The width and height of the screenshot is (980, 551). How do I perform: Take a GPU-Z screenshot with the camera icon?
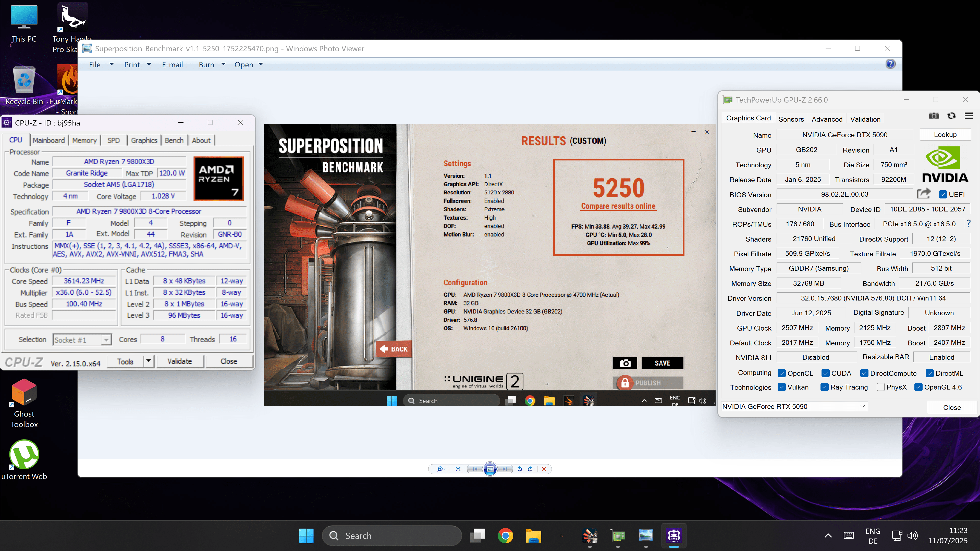click(934, 116)
